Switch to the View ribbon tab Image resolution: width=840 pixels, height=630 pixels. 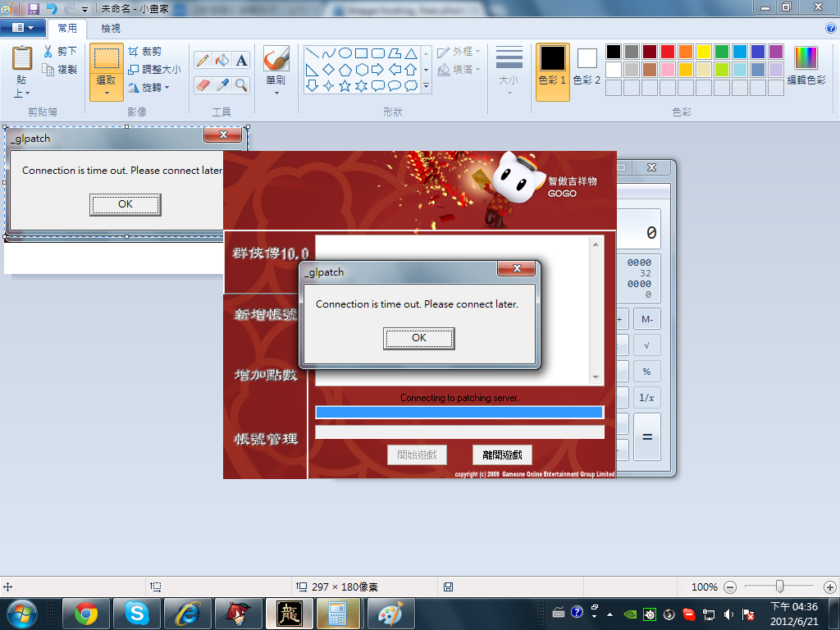pyautogui.click(x=111, y=28)
